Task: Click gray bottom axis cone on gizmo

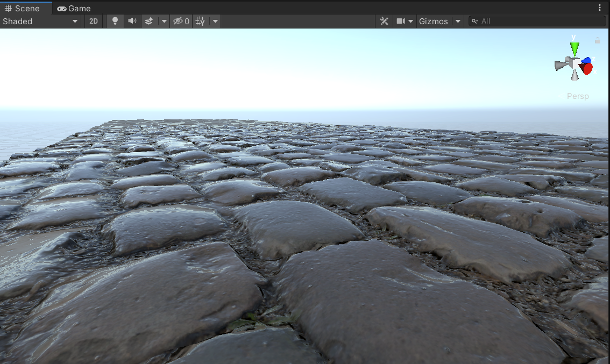Action: point(574,75)
